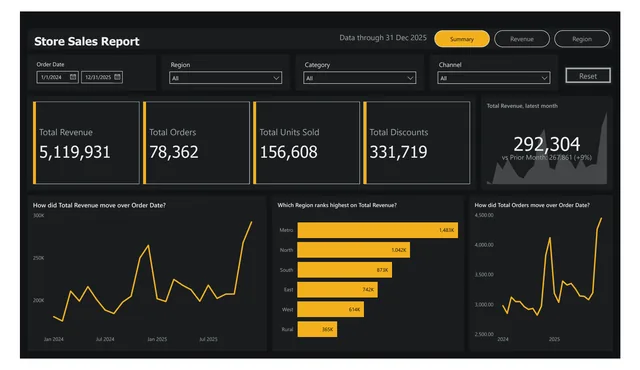Screen dimensions: 640x370
Task: Click the West bar in region chart
Action: point(331,310)
